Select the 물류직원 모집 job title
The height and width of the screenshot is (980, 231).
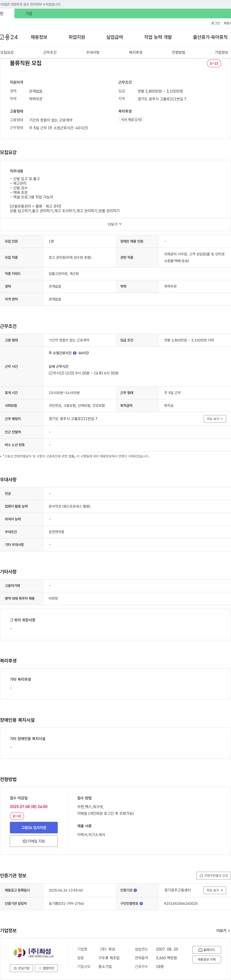tap(26, 63)
